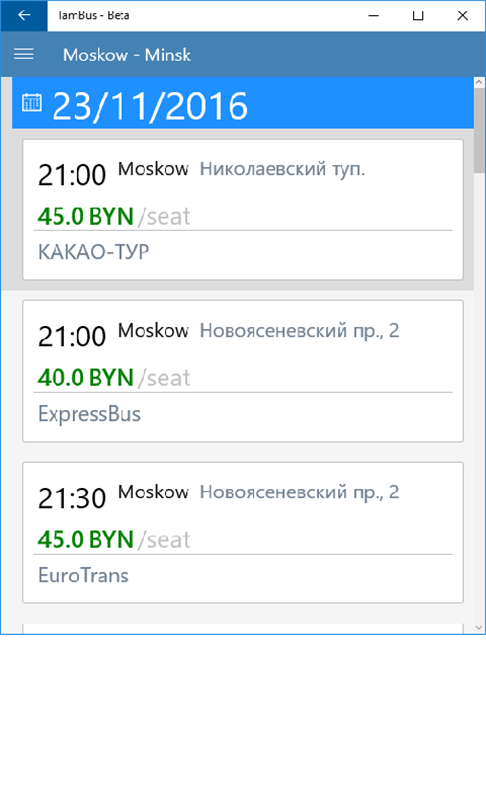Open the calendar icon date picker
Image resolution: width=486 pixels, height=810 pixels.
click(x=32, y=102)
